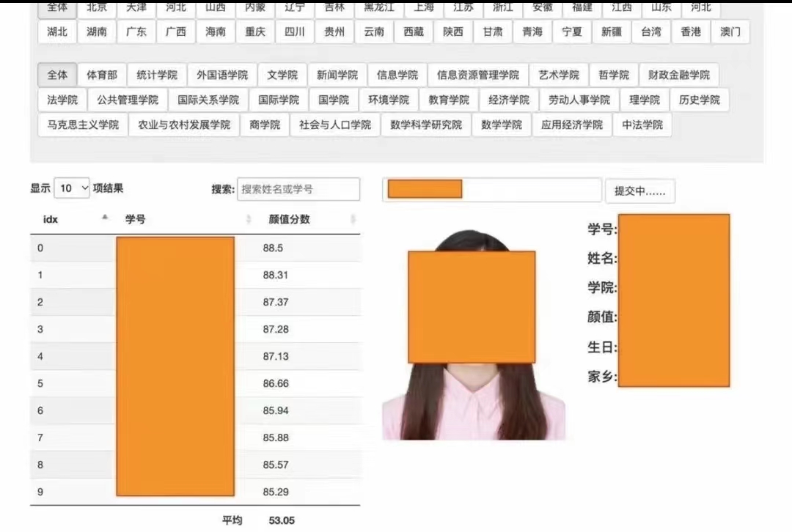
Task: Select the 中法学院 filter
Action: pos(642,125)
